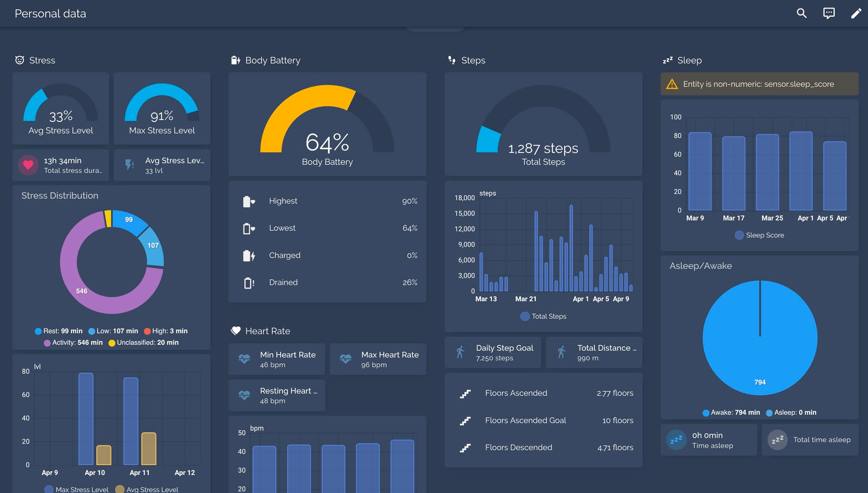Viewport: 868px width, 493px height.
Task: Click the Min Heart Rate pulse icon
Action: pos(244,359)
